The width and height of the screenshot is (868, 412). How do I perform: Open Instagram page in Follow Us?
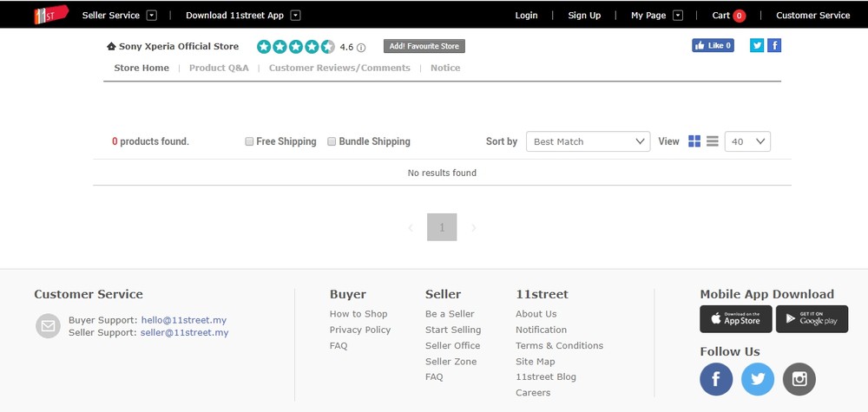(x=799, y=379)
